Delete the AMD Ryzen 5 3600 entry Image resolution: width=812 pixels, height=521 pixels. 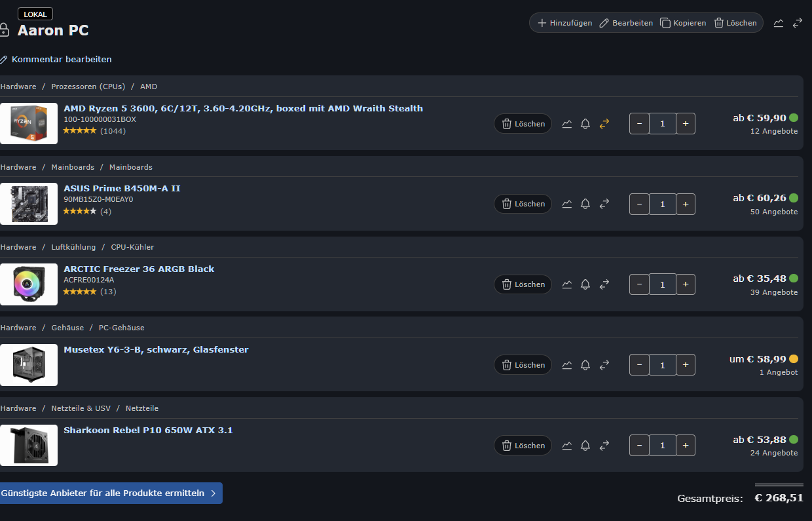point(523,123)
